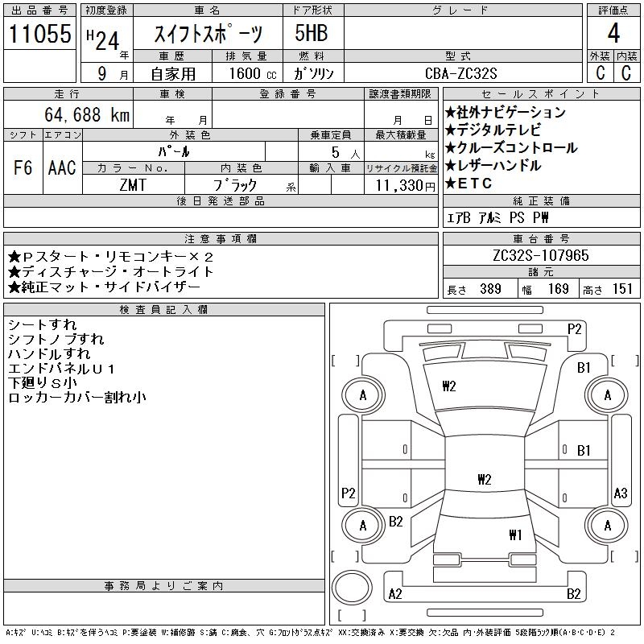
Task: Click the car name スイフトスポーツ
Action: [x=208, y=35]
